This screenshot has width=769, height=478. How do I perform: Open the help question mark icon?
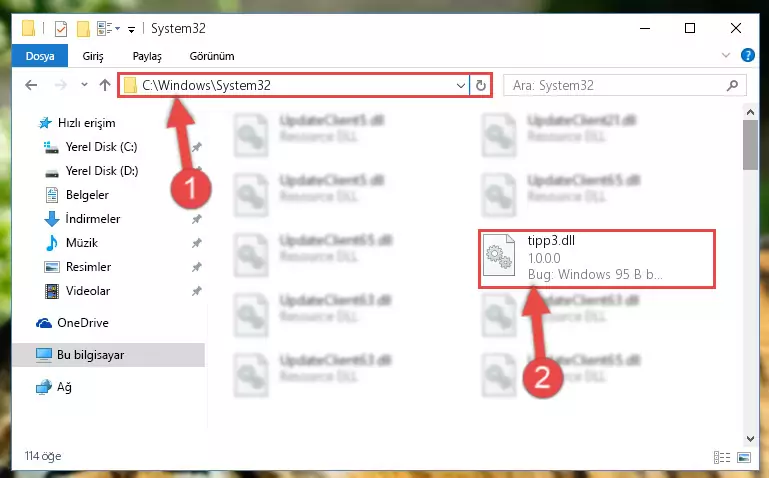[747, 55]
